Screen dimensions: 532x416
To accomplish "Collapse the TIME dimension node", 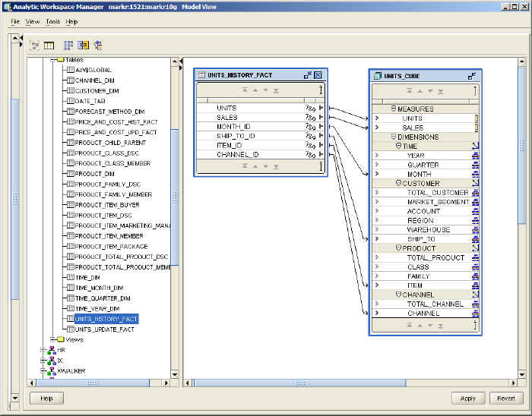I will coord(399,146).
